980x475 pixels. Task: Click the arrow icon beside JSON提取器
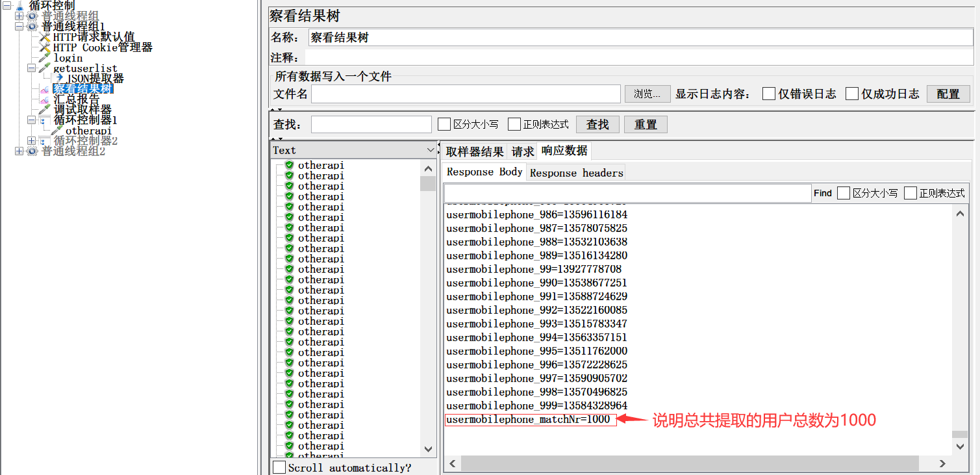(59, 78)
